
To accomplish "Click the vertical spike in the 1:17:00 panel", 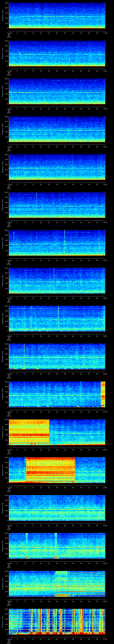I will tap(54, 279).
